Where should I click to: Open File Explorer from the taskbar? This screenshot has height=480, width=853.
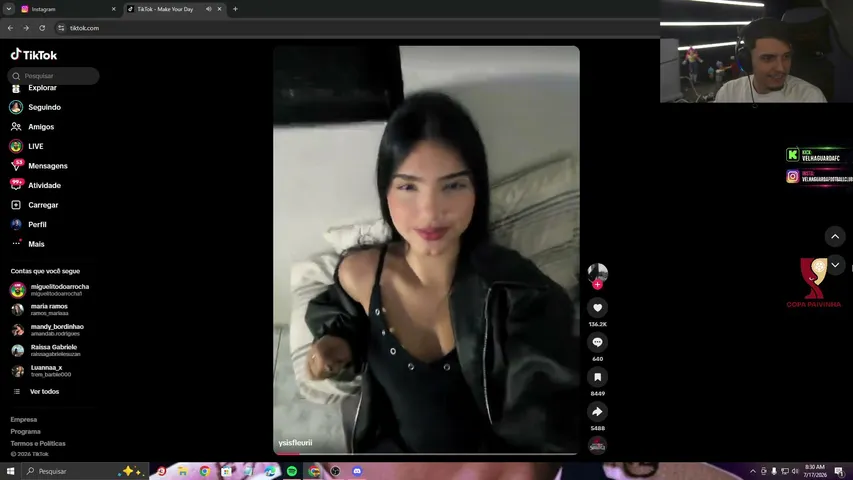(183, 471)
